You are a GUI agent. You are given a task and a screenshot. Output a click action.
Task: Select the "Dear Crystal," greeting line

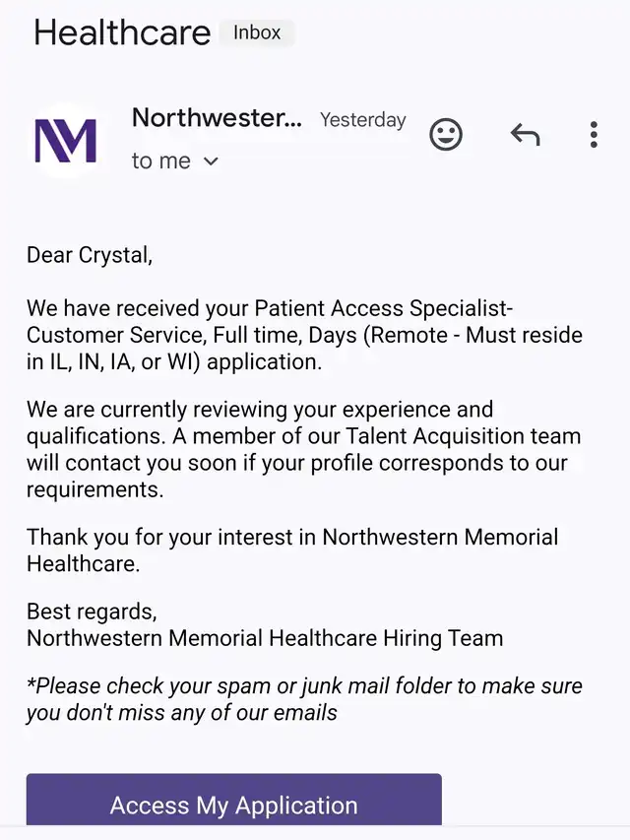click(90, 255)
